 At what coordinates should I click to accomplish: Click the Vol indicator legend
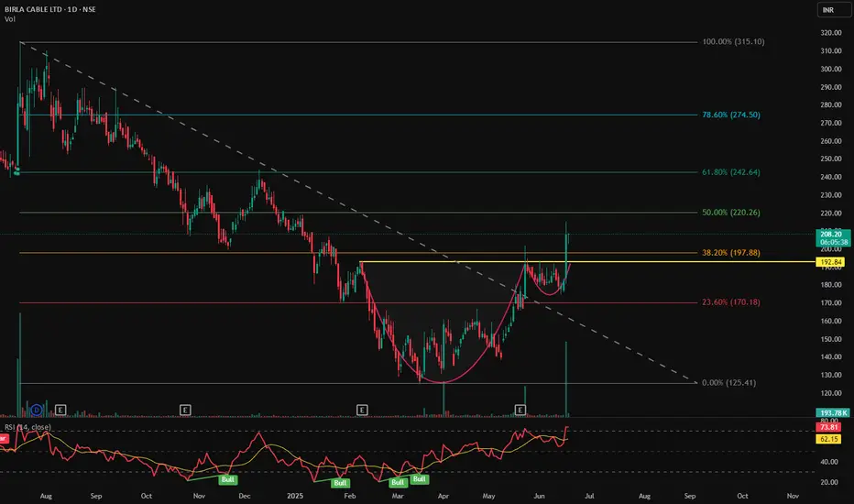click(x=10, y=19)
